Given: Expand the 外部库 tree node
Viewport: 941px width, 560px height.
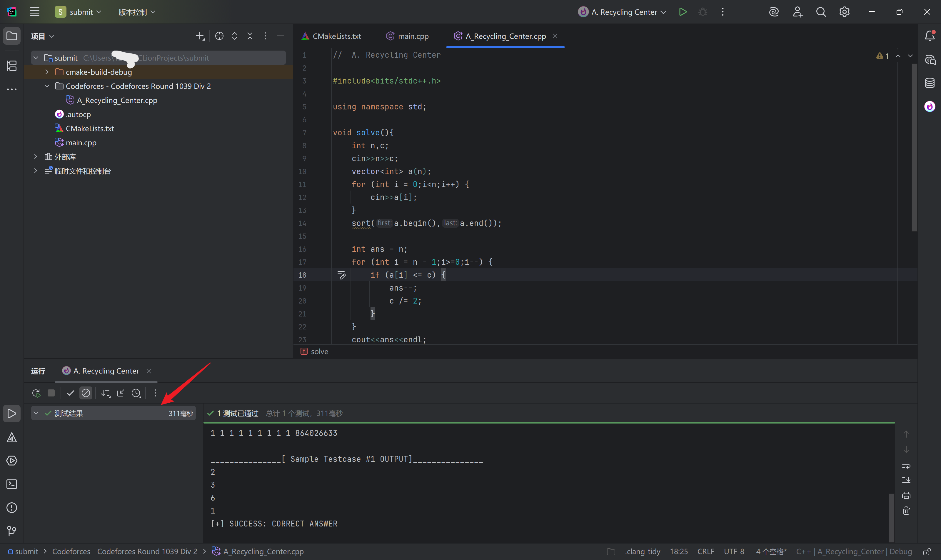Looking at the screenshot, I should click(36, 156).
